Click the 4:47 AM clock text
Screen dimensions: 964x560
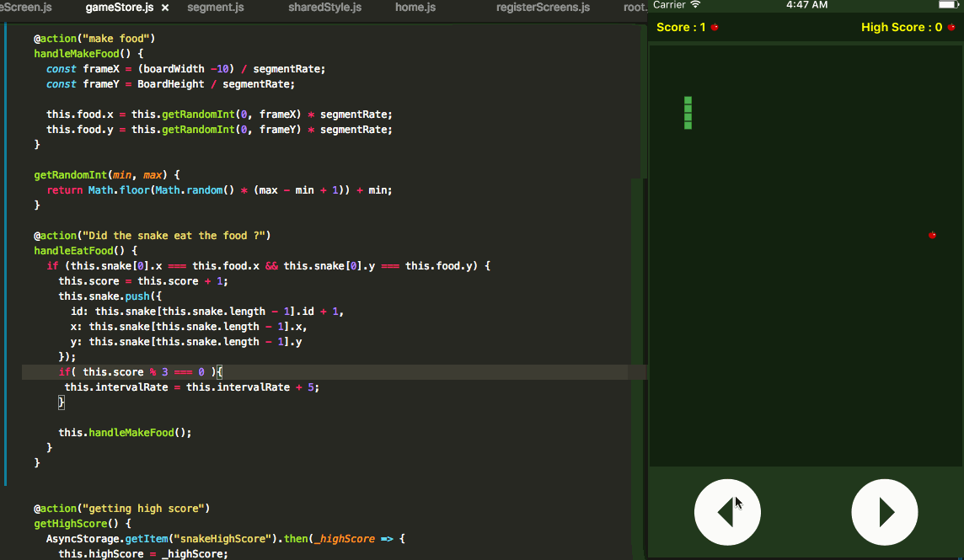click(x=806, y=5)
